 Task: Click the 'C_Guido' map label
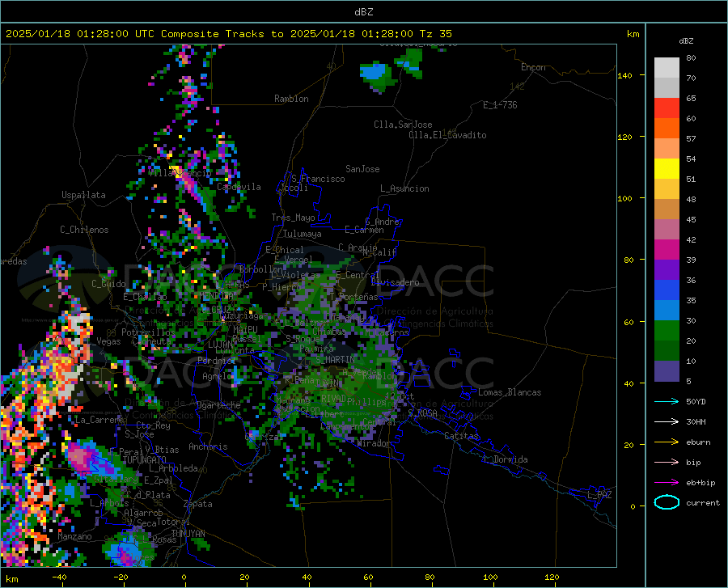point(108,284)
